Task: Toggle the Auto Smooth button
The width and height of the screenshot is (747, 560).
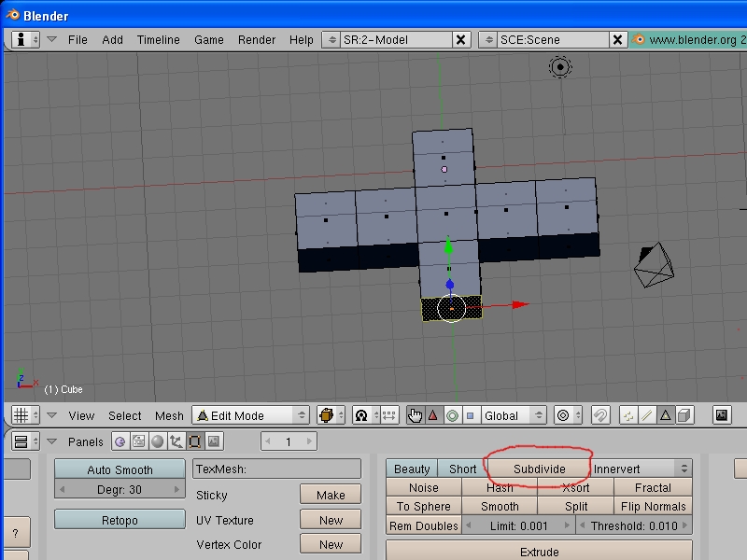Action: click(x=120, y=469)
